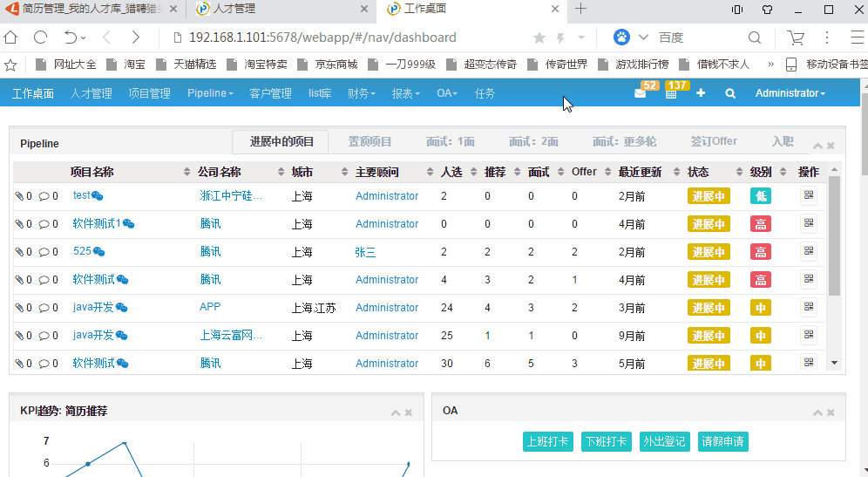
Task: Open consultant 张三 link
Action: [x=365, y=252]
